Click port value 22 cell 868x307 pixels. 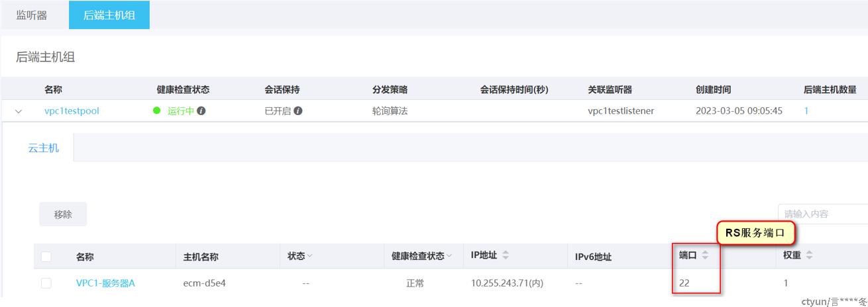[x=684, y=283]
